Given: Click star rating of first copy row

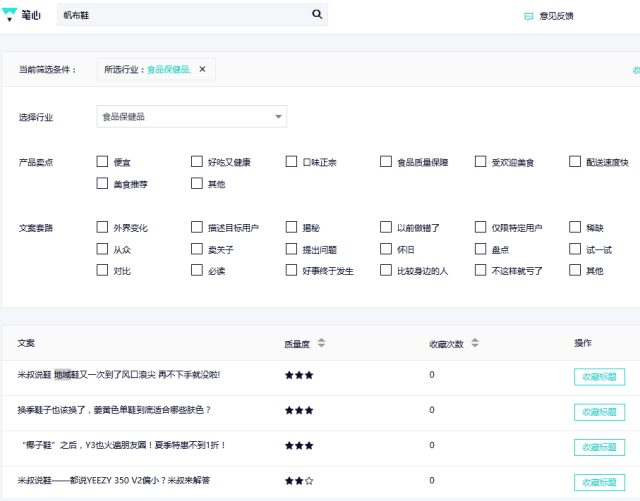Looking at the screenshot, I should 299,375.
